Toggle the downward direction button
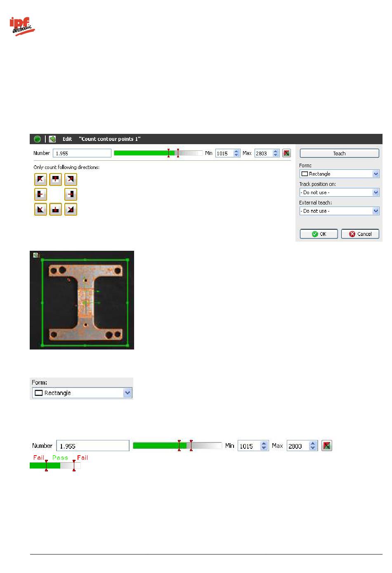 pos(56,209)
